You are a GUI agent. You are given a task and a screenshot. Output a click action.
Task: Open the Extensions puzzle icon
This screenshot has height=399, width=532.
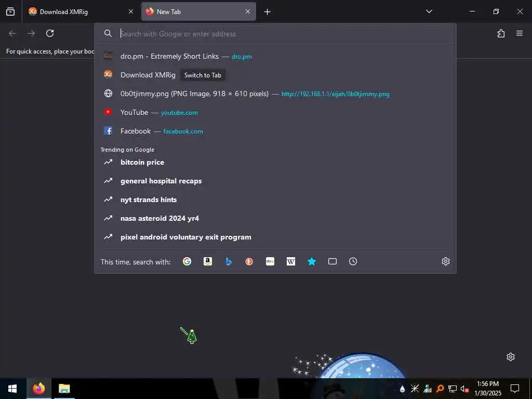pos(501,33)
